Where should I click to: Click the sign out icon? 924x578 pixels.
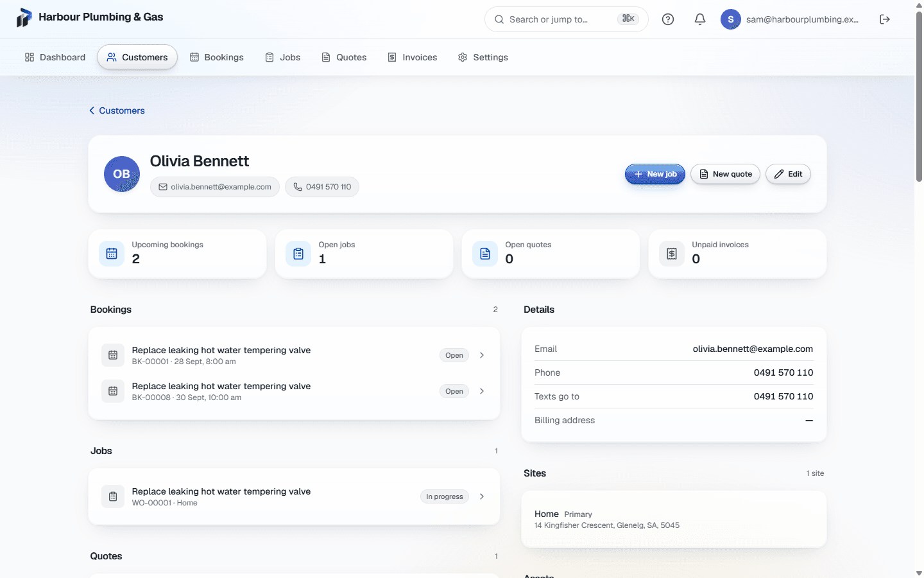(885, 19)
